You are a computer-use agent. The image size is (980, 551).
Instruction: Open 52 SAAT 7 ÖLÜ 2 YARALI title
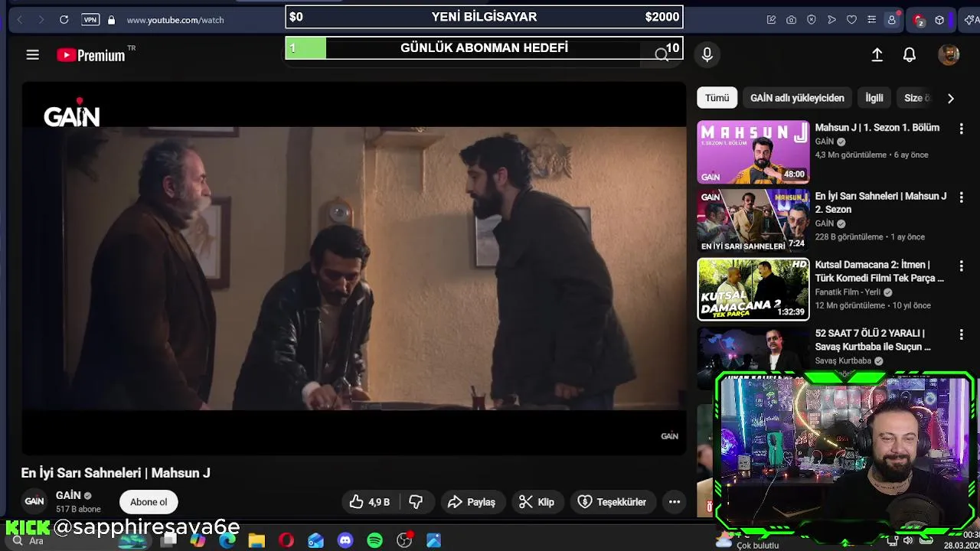[x=873, y=340]
